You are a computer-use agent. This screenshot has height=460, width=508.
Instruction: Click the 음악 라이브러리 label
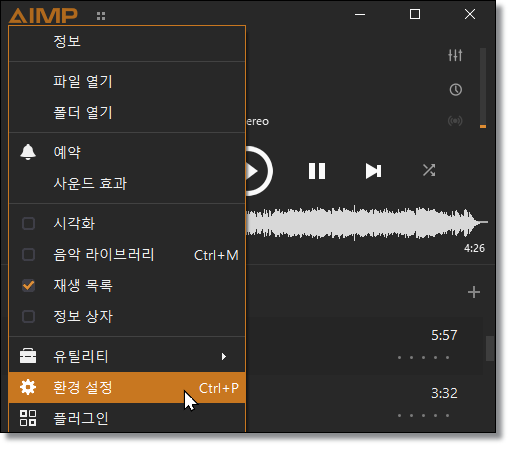104,255
